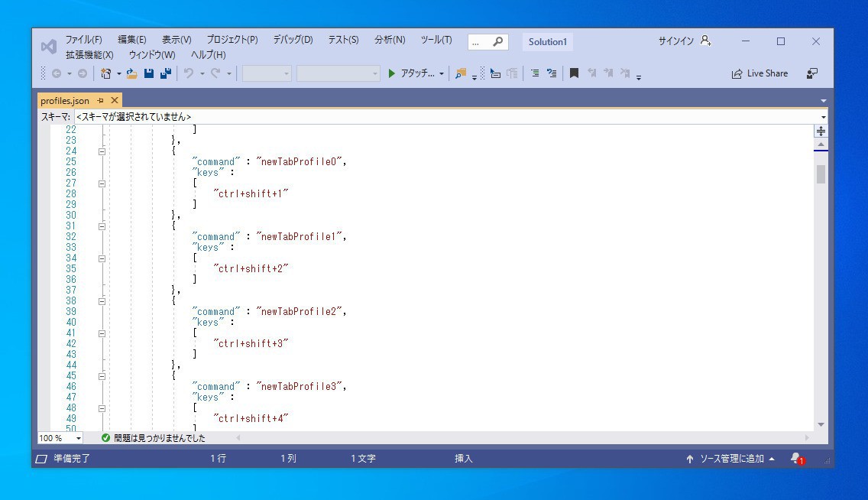
Task: Click ソース管理に追加 in the status bar
Action: pyautogui.click(x=732, y=459)
